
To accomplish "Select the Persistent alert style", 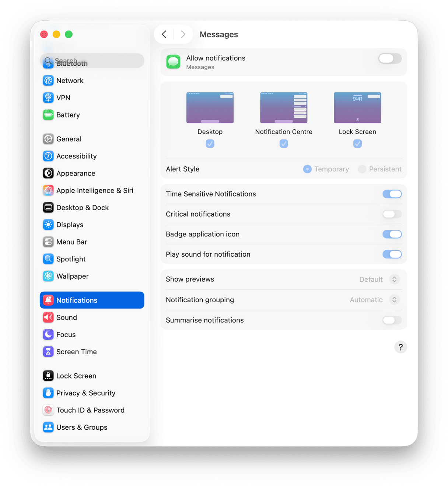I will 362,169.
